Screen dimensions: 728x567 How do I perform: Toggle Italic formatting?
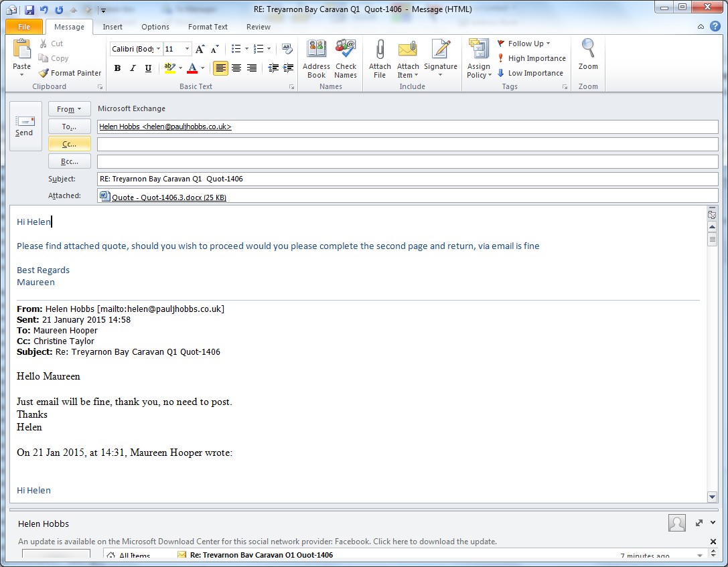(x=133, y=68)
